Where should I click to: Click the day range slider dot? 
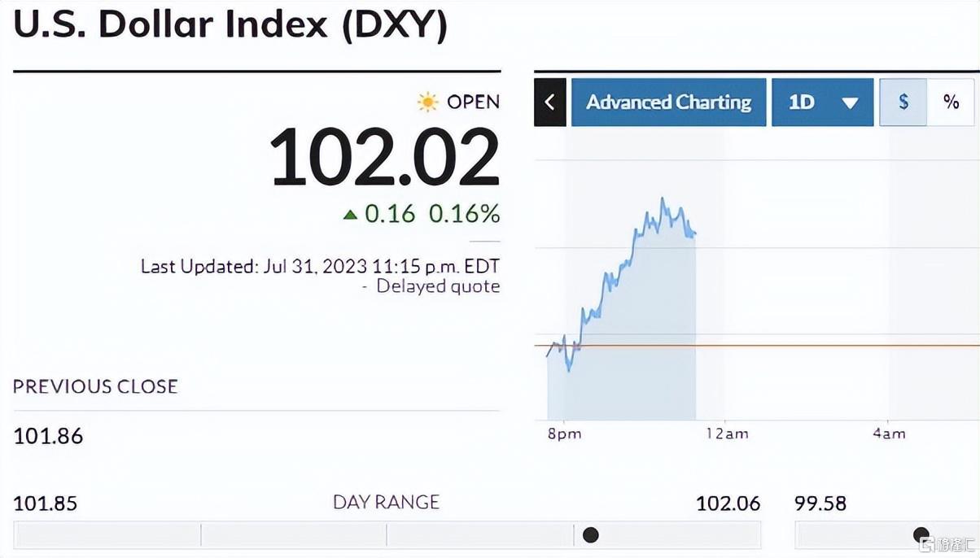pos(591,534)
